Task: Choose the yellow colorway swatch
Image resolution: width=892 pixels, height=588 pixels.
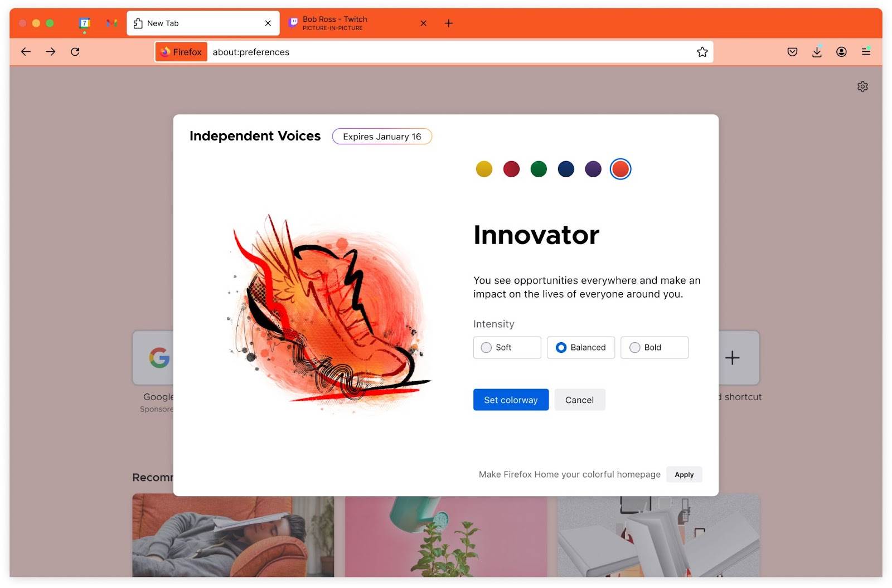Action: (x=484, y=169)
